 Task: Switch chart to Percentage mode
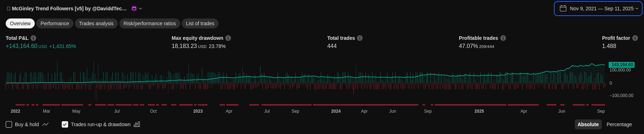point(619,124)
